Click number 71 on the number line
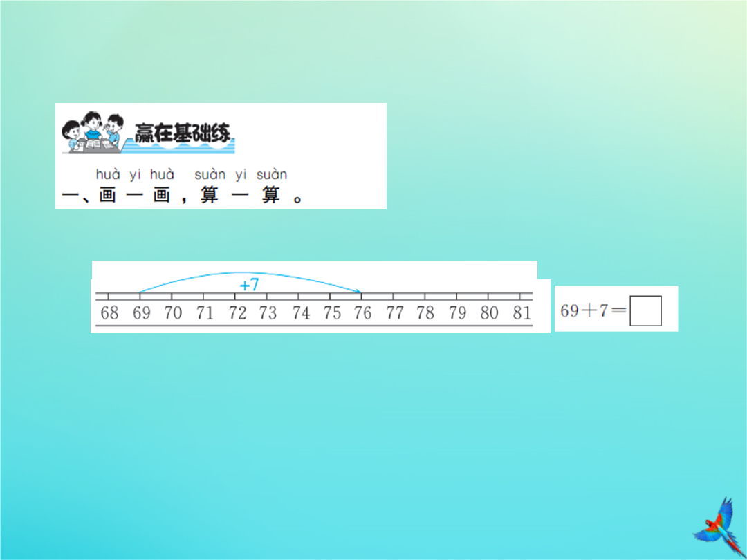This screenshot has width=747, height=560. tap(205, 313)
